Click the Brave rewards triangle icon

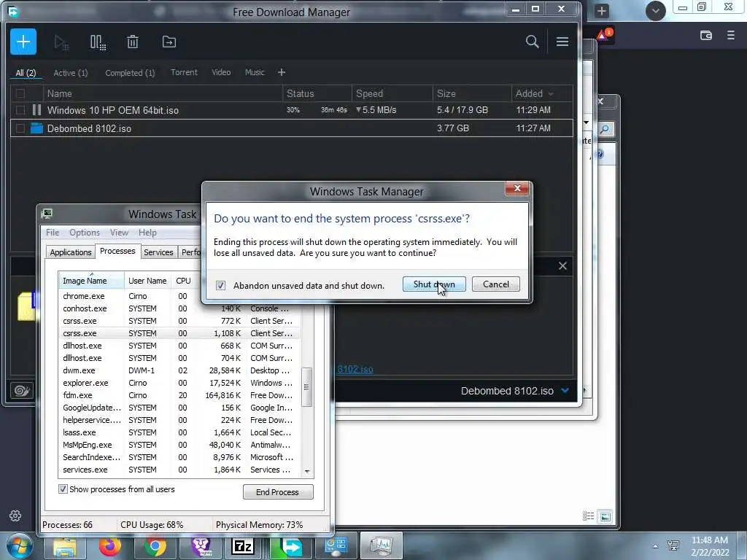[603, 35]
